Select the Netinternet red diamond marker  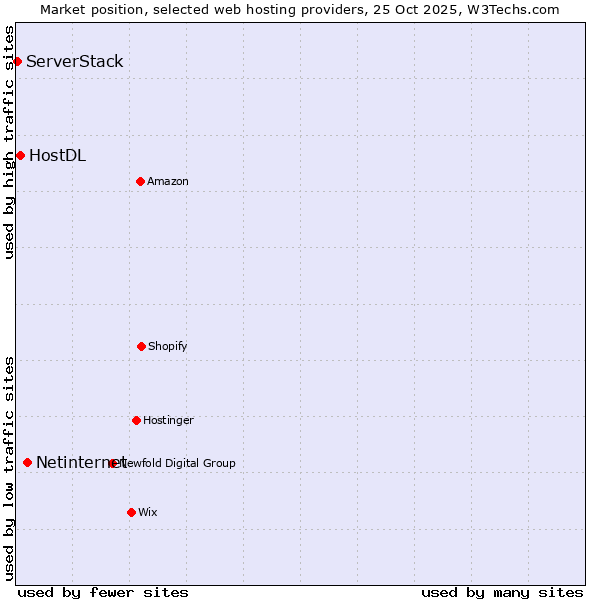pos(27,462)
